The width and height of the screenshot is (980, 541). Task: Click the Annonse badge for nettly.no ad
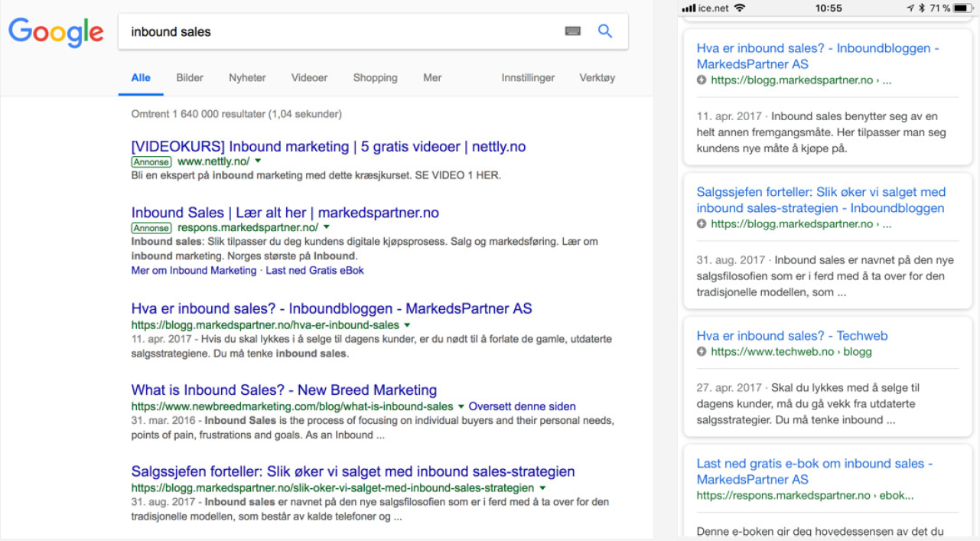point(151,162)
